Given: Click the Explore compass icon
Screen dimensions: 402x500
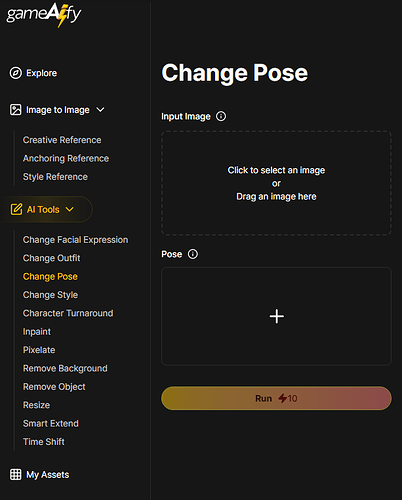Looking at the screenshot, I should click(15, 73).
